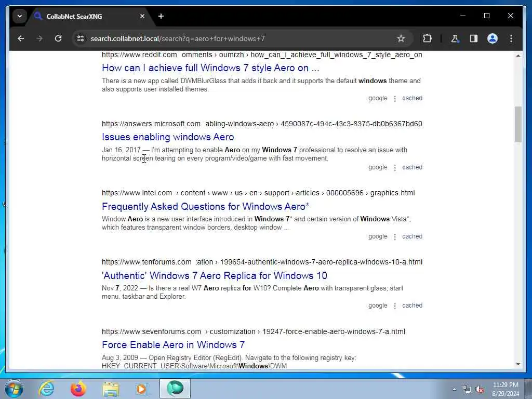The width and height of the screenshot is (532, 399).
Task: Open more options dots on tenforums result
Action: (395, 306)
